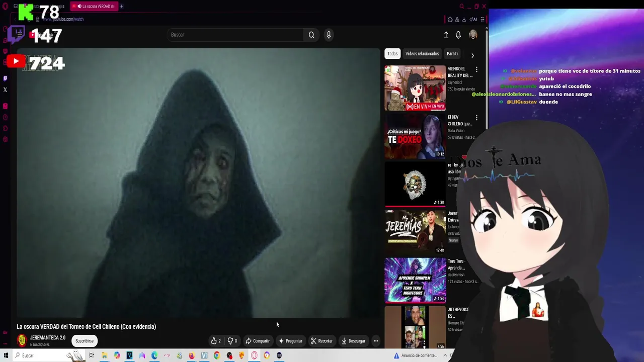
Task: Click the video title La oscura VERDAD
Action: 87,327
